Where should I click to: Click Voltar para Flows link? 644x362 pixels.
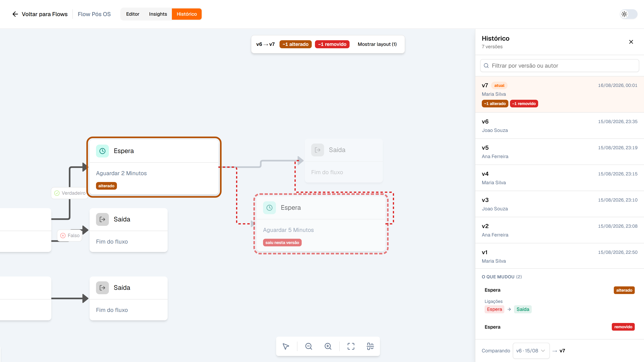pos(40,14)
